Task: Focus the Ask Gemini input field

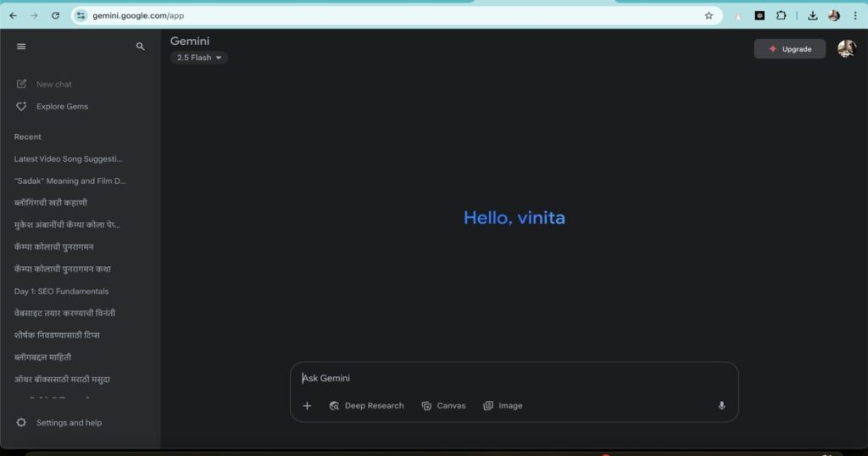Action: click(514, 379)
